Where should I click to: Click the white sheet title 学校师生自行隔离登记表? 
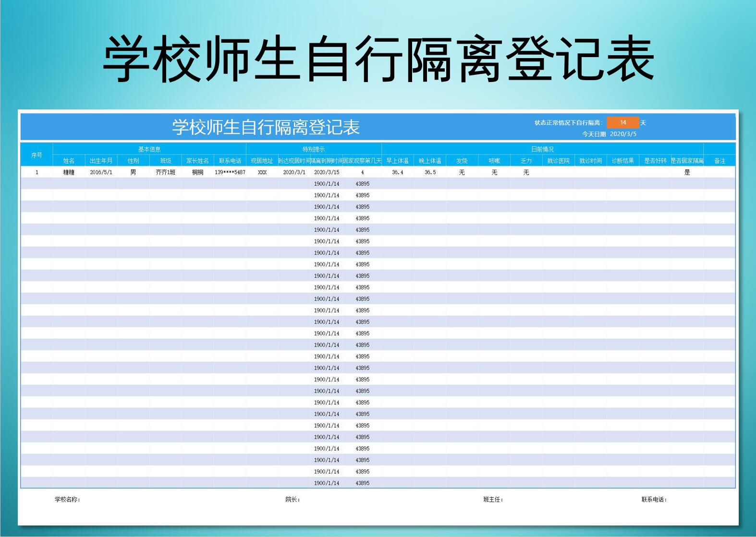click(266, 127)
